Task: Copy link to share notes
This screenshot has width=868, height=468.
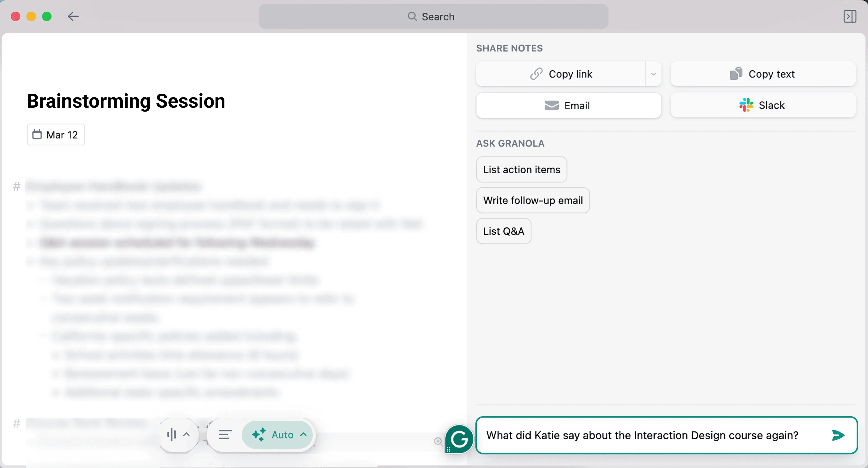Action: coord(561,74)
